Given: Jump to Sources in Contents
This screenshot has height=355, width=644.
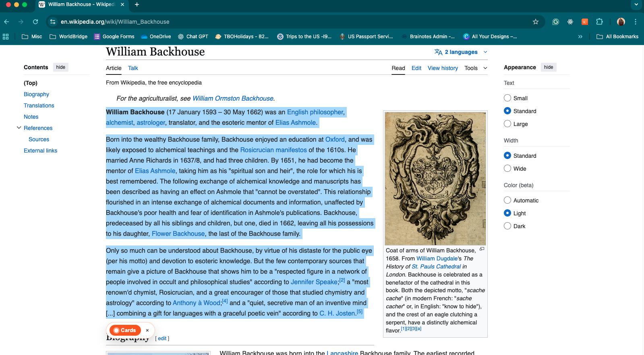Looking at the screenshot, I should pyautogui.click(x=39, y=139).
